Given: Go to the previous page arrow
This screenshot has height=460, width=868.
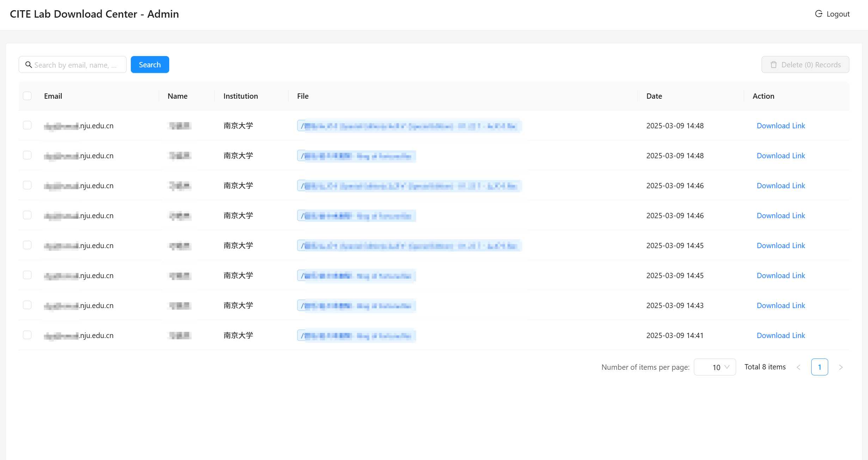Looking at the screenshot, I should tap(799, 367).
